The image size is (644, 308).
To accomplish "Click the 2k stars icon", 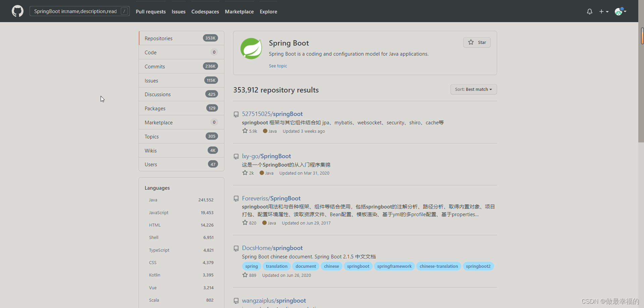I will pyautogui.click(x=245, y=173).
